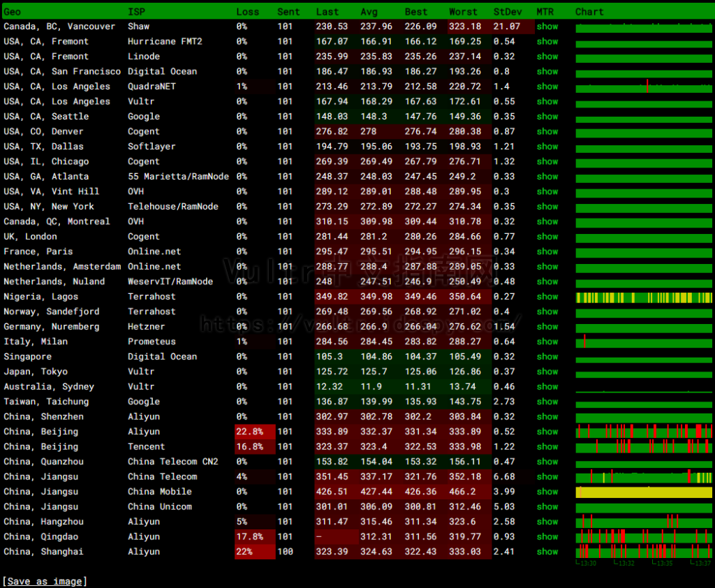
Task: Show MTR for Vint Hill OVH row
Action: [x=547, y=191]
